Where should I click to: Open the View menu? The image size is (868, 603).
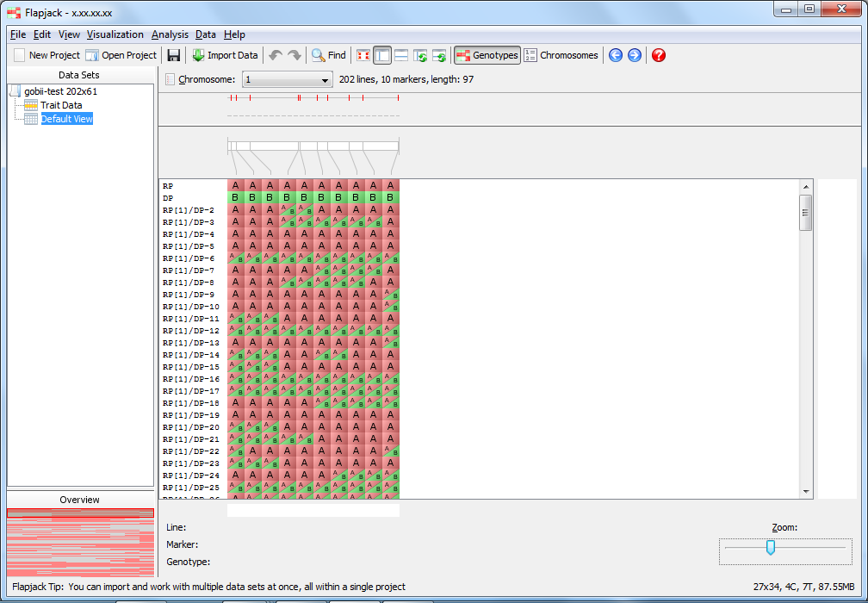(69, 34)
